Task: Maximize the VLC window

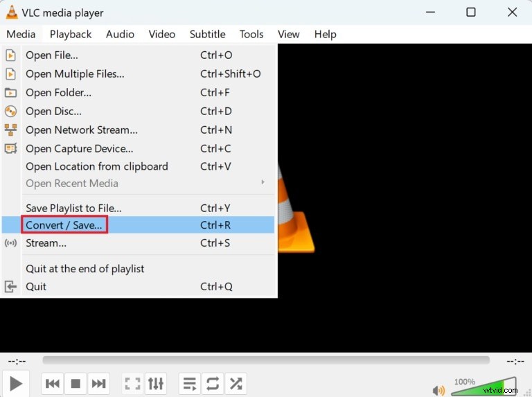Action: 471,12
